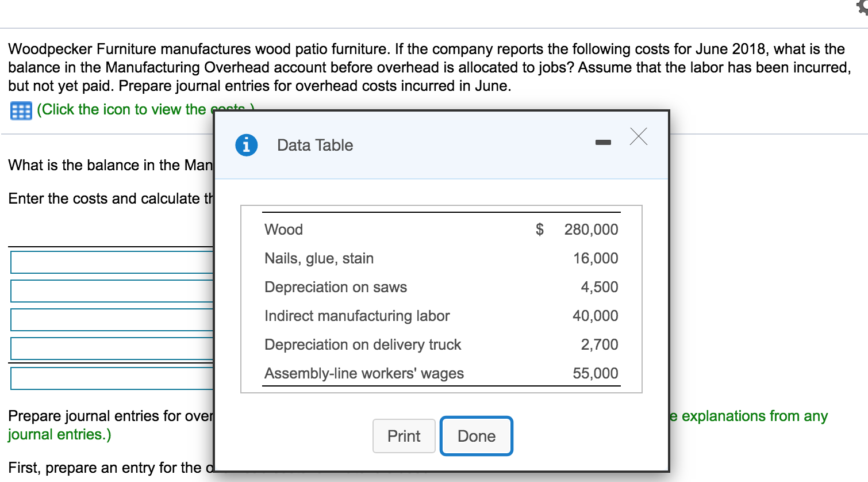
Task: Click the 4,500 value
Action: tap(600, 287)
